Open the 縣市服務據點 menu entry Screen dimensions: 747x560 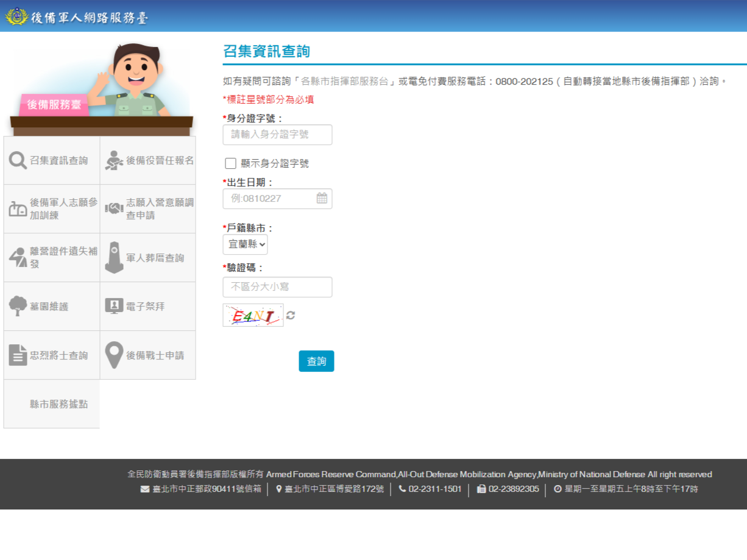pyautogui.click(x=51, y=403)
